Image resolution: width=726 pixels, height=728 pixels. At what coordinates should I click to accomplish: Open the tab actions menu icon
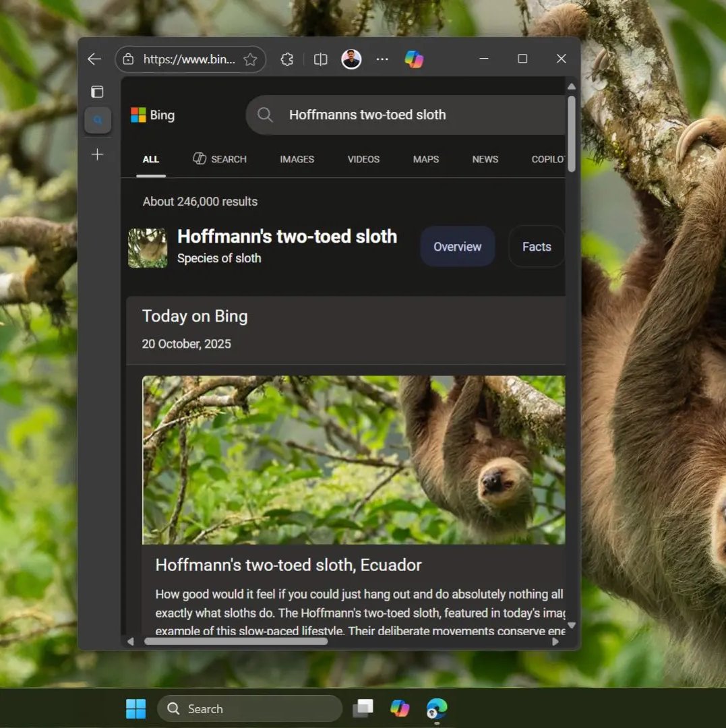click(x=98, y=92)
